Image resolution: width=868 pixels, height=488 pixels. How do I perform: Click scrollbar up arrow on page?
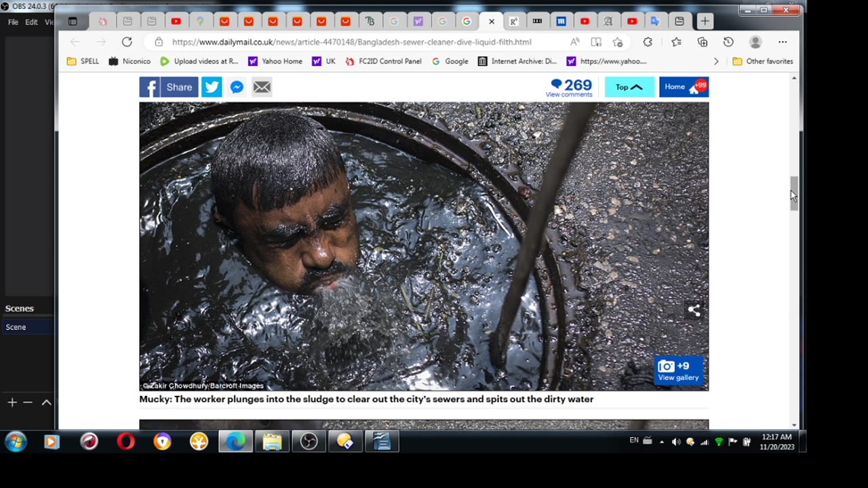point(794,79)
